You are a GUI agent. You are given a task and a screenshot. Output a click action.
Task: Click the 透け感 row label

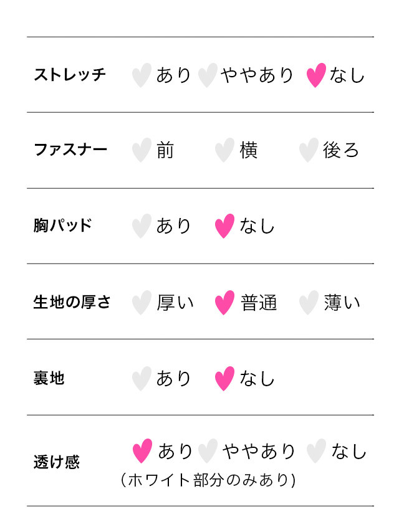coord(57,462)
